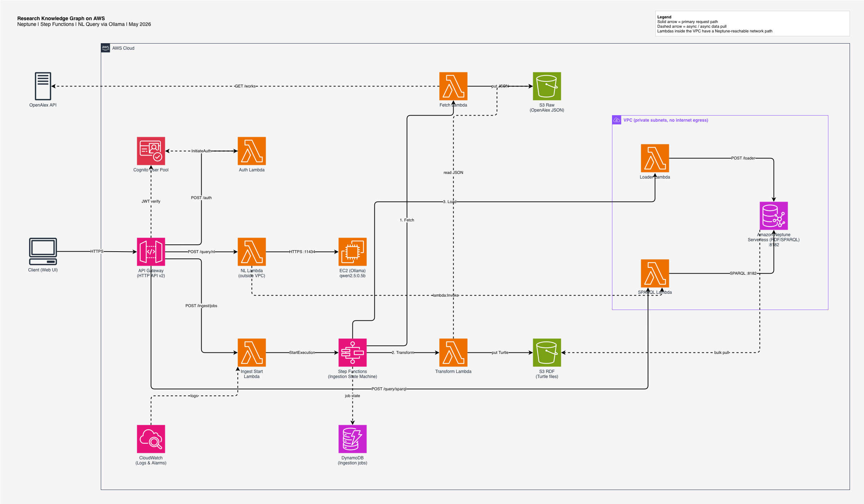Select the 'logs' edge label
Viewport: 864px width, 504px height.
click(194, 396)
